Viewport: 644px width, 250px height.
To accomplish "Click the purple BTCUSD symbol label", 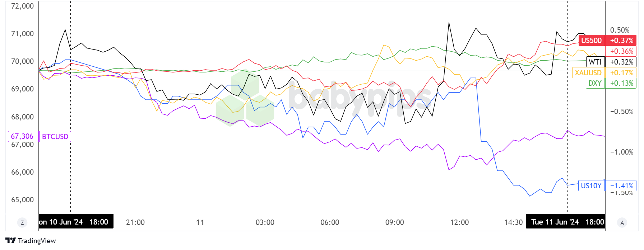I will tap(55, 137).
